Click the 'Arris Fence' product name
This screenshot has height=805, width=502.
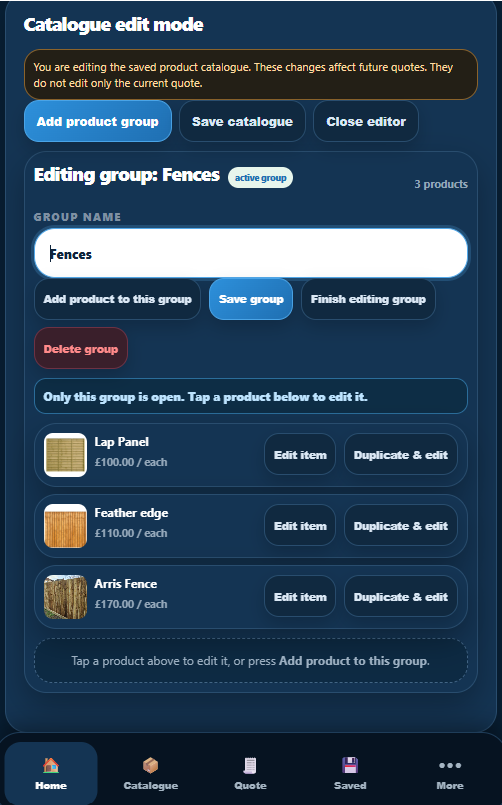pyautogui.click(x=126, y=584)
